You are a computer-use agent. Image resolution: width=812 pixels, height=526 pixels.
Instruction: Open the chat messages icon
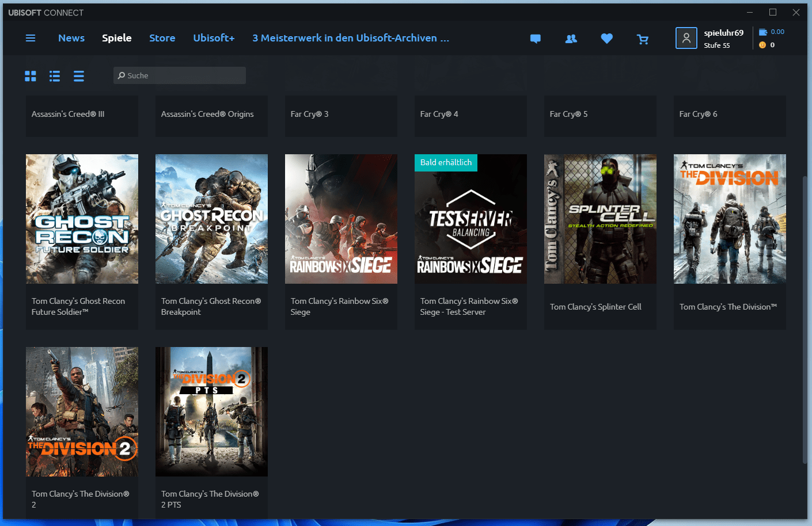click(x=536, y=39)
